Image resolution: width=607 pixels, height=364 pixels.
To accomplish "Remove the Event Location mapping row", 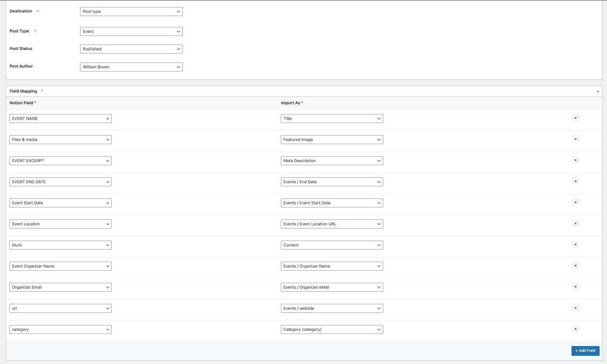I will (x=575, y=223).
